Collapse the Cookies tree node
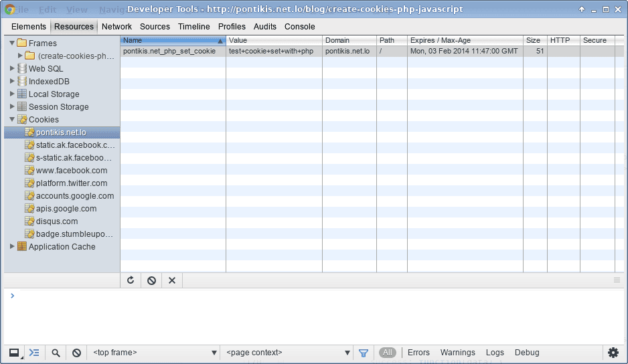This screenshot has height=364, width=628. tap(12, 119)
